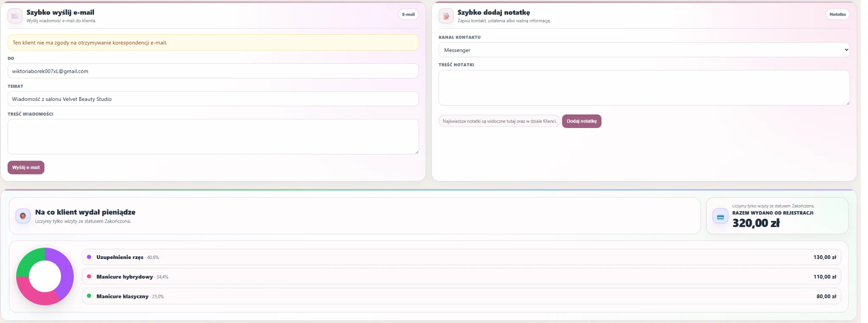Viewport: 868px width, 323px height.
Task: Click the coin icon next to Na co klient wydał pieniądze
Action: click(x=23, y=216)
